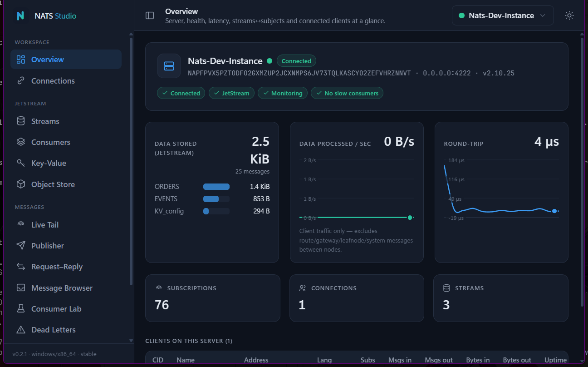Click the Connected status badge near server name
Viewport: 588px width, 367px height.
[x=296, y=61]
